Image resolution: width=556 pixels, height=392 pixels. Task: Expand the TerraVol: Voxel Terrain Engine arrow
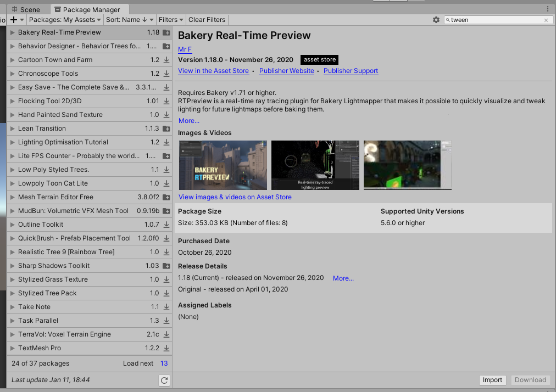click(x=13, y=334)
